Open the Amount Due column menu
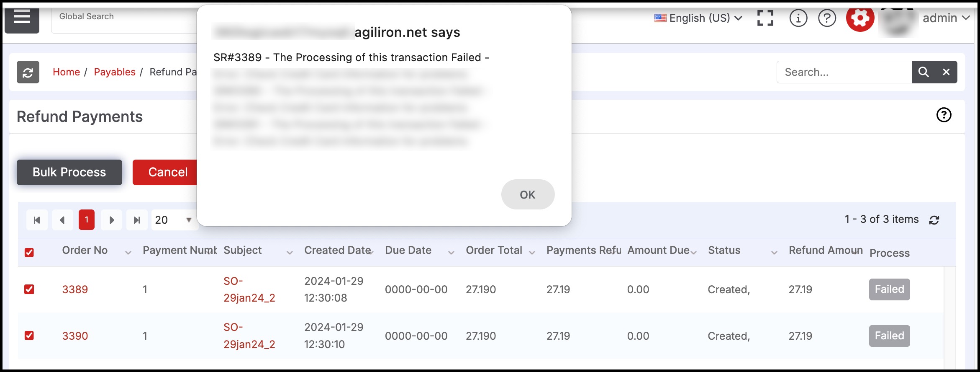This screenshot has height=372, width=980. coord(693,252)
